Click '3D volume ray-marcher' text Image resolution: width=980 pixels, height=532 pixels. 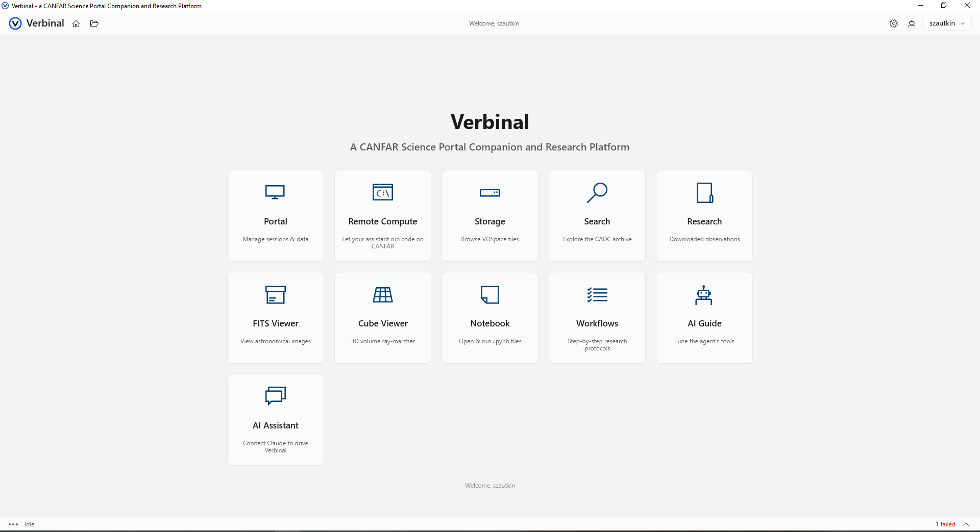(x=383, y=341)
